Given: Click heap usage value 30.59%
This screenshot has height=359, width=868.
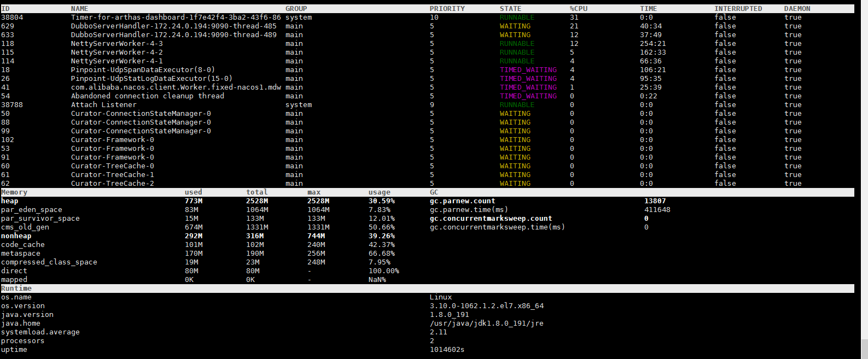Looking at the screenshot, I should pyautogui.click(x=381, y=201).
